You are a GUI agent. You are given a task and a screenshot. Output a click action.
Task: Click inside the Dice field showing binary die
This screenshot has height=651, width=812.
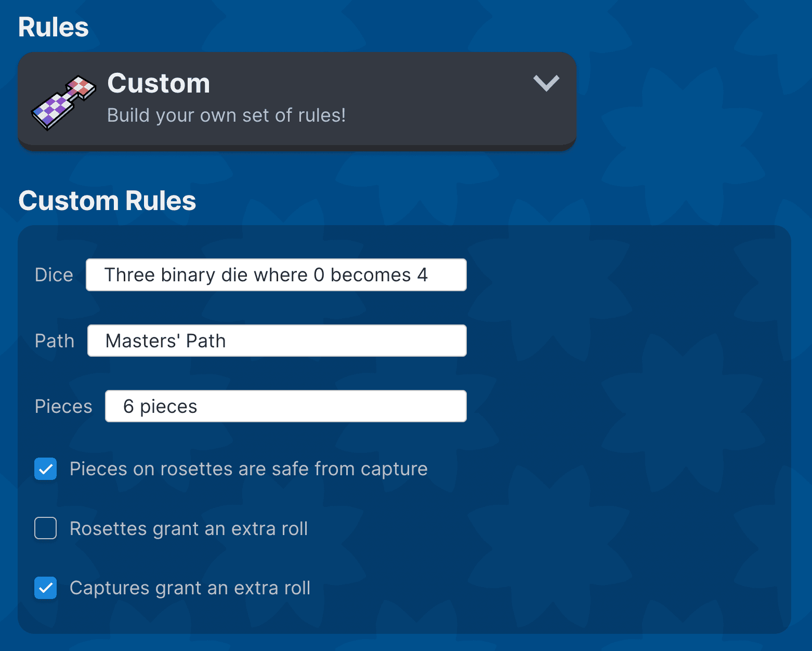click(276, 275)
